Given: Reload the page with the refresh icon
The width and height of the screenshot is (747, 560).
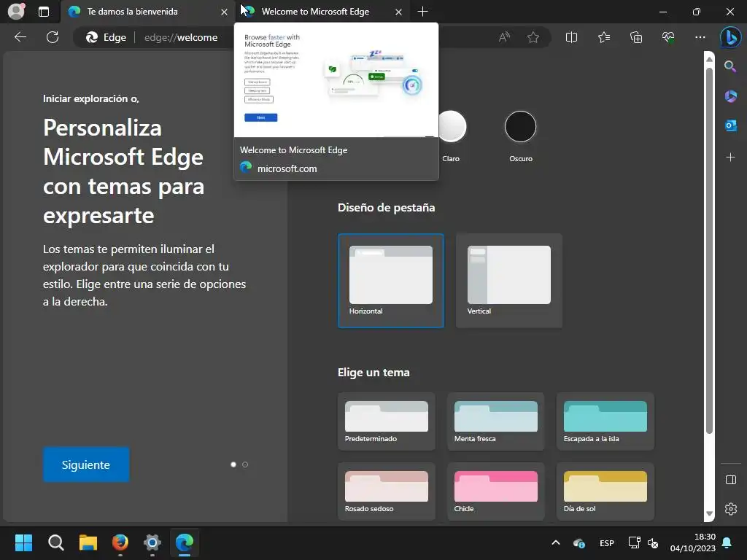Looking at the screenshot, I should (53, 37).
